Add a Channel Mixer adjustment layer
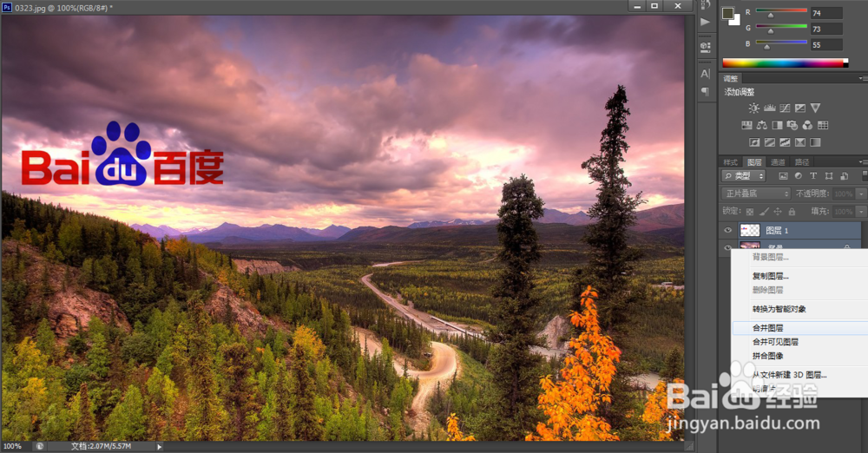 tap(807, 125)
